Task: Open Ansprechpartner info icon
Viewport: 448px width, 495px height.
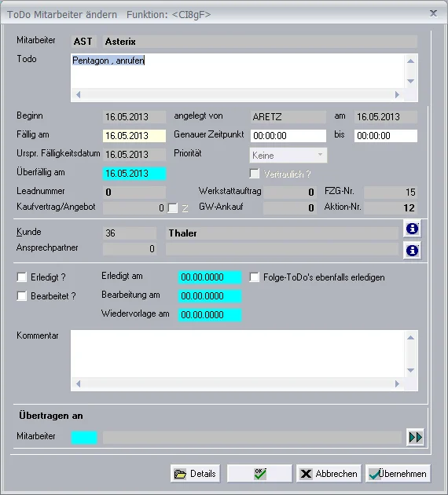Action: [x=412, y=251]
